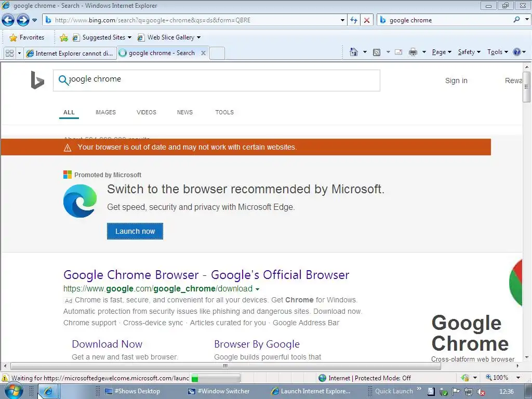
Task: Switch to 'Internet Explorer cannot di...' tab
Action: 70,54
